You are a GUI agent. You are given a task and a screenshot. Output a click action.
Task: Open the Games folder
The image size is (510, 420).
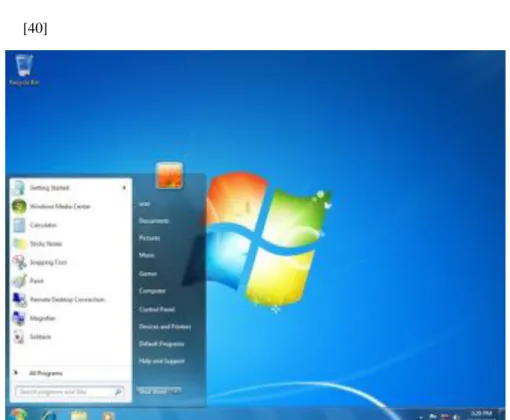[x=148, y=274]
